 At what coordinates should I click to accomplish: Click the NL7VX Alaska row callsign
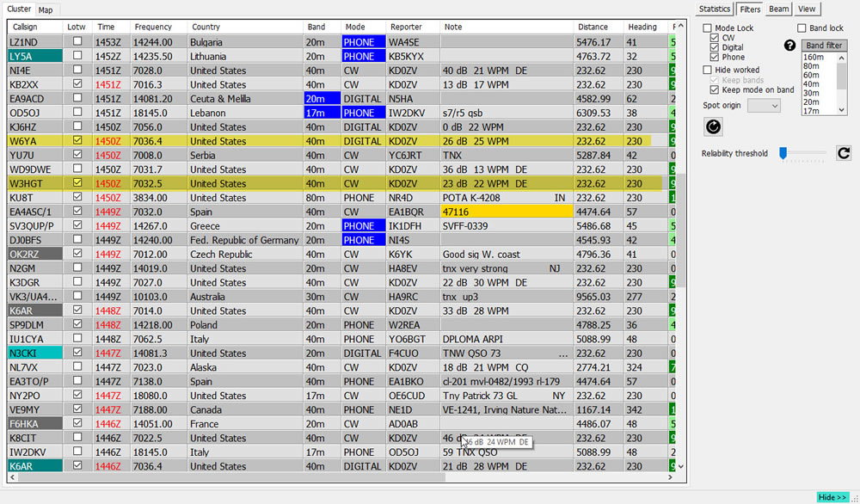pyautogui.click(x=35, y=367)
